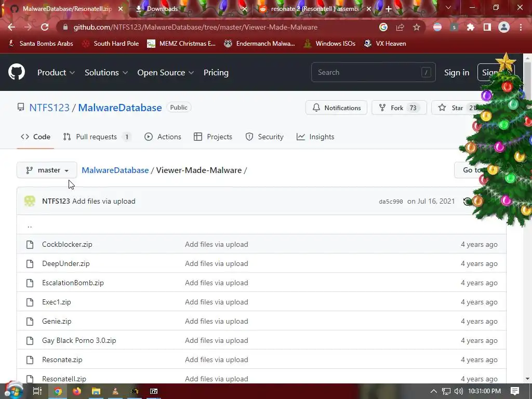Screen dimensions: 532x399
Task: Open the Windows ISOs bookmark
Action: tap(329, 44)
